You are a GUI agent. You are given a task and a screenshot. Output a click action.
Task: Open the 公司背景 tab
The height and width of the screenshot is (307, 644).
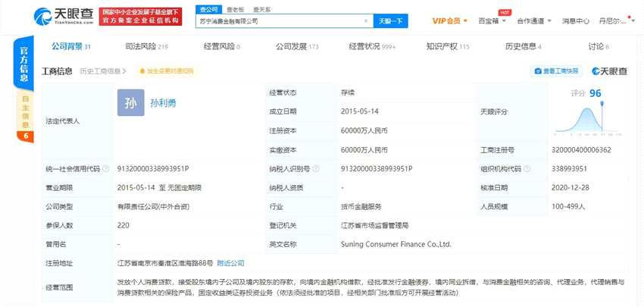(70, 46)
